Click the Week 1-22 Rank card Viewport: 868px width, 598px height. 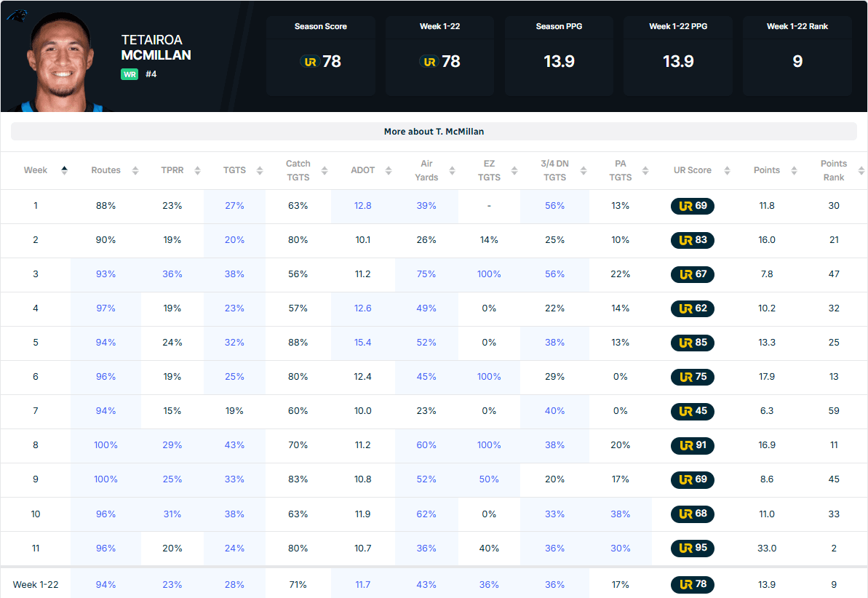tap(797, 56)
